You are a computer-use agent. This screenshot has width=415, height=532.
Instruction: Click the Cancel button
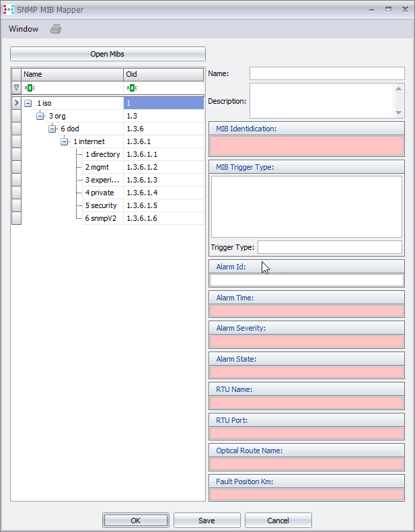click(x=278, y=521)
